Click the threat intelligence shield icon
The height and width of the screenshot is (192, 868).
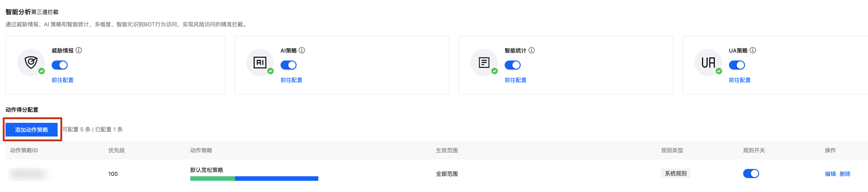pos(31,63)
